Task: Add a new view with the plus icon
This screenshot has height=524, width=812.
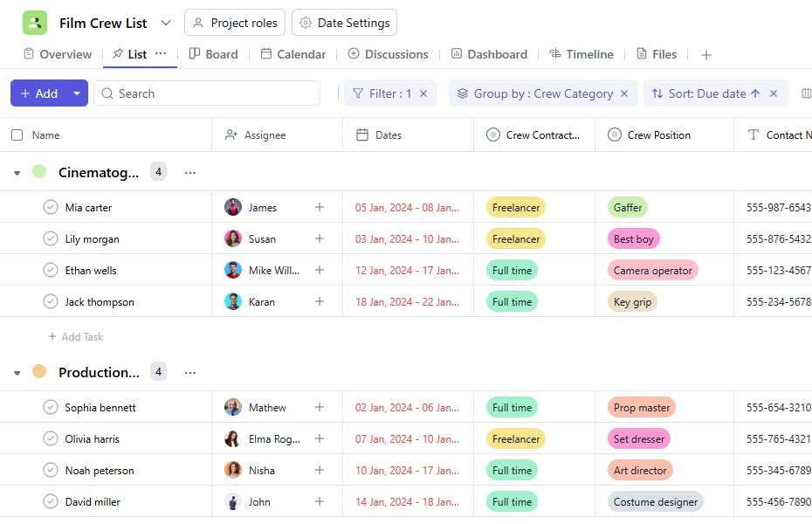Action: point(706,55)
